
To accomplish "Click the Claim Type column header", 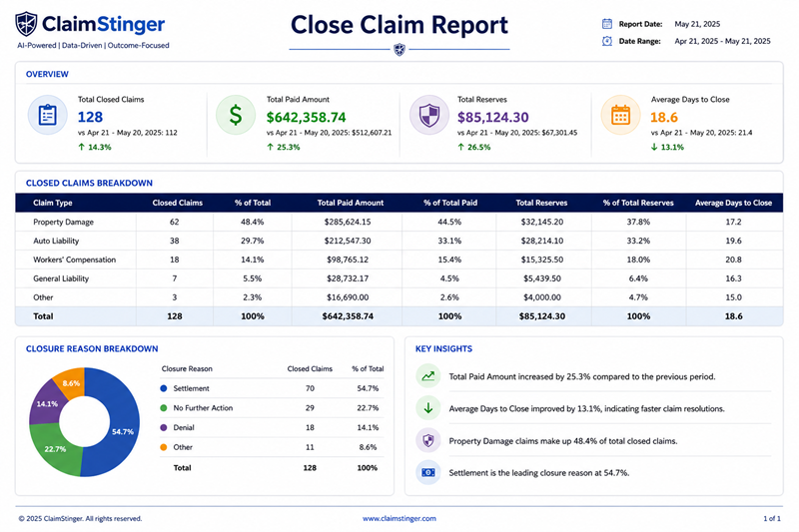I will pos(53,203).
